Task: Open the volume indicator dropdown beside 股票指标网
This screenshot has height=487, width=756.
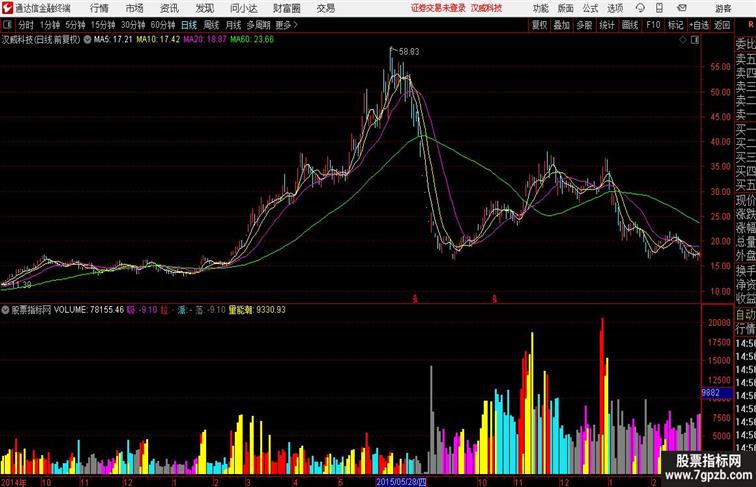Action: click(5, 310)
